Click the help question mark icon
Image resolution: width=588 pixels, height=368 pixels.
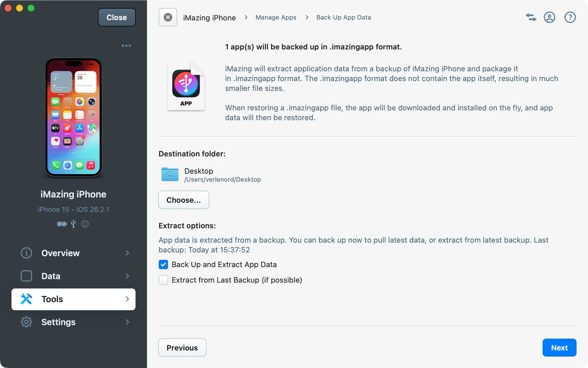[570, 17]
